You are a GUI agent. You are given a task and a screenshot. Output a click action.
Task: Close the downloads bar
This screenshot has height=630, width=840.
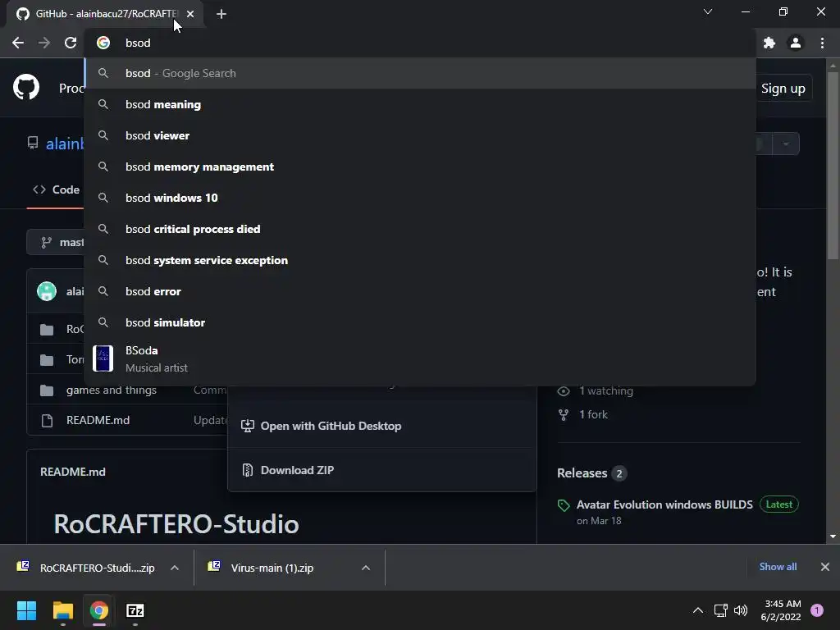[x=825, y=567]
